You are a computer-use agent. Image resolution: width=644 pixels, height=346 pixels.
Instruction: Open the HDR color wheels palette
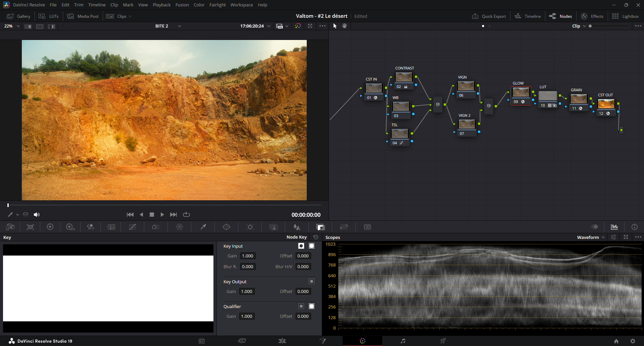[x=70, y=227]
